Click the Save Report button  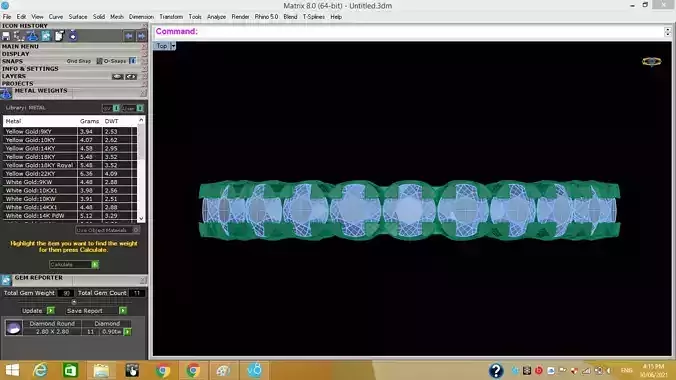85,311
